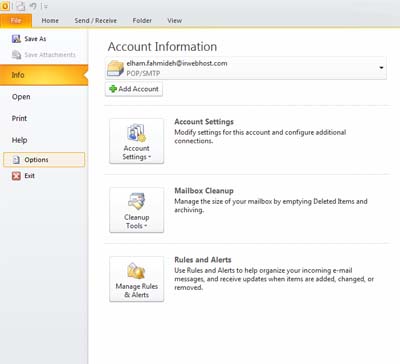Switch to the Home tab
Image resolution: width=400 pixels, height=364 pixels.
coord(50,21)
